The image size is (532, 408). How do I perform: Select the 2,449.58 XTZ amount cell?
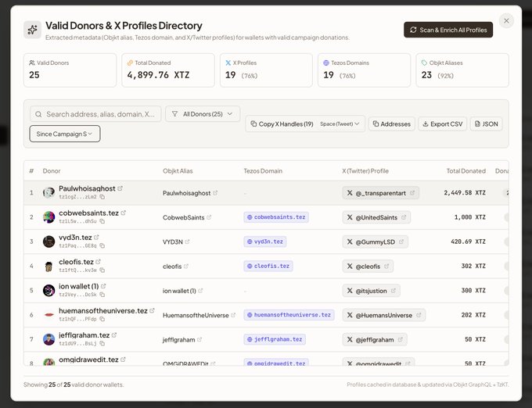pyautogui.click(x=465, y=192)
